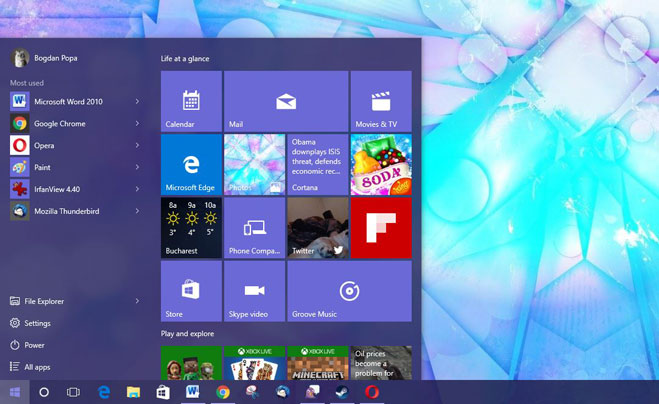Open the Calendar tile
The width and height of the screenshot is (659, 404).
tap(191, 101)
